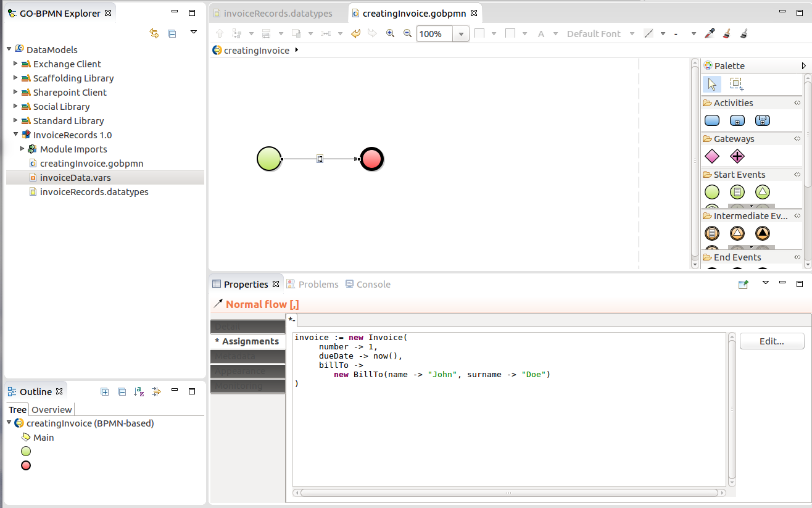
Task: Pick the pink gateway diamond with plus
Action: coord(737,156)
